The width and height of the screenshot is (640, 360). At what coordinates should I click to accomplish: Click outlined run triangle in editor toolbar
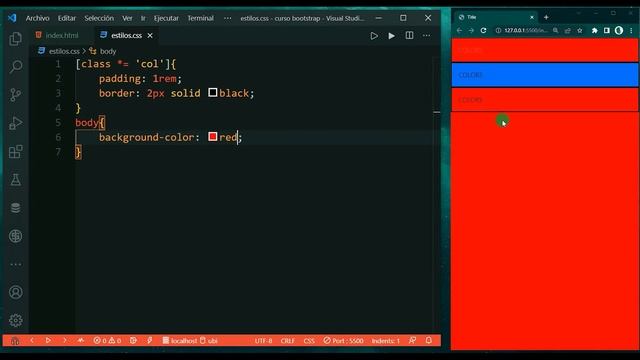point(374,36)
